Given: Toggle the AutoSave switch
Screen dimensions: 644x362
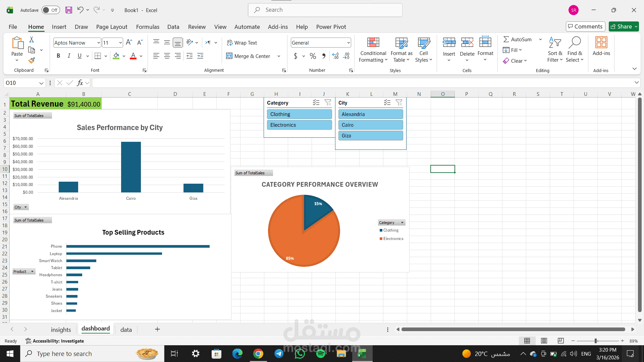Looking at the screenshot, I should 51,10.
